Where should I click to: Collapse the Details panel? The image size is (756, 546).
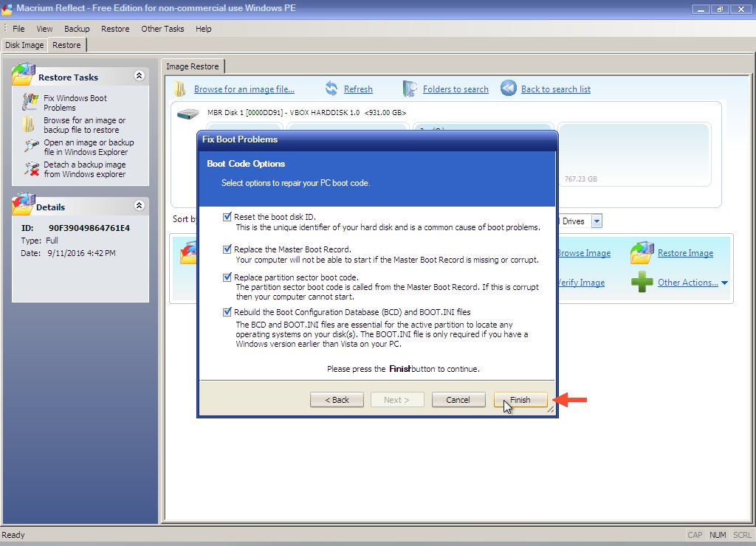click(139, 206)
